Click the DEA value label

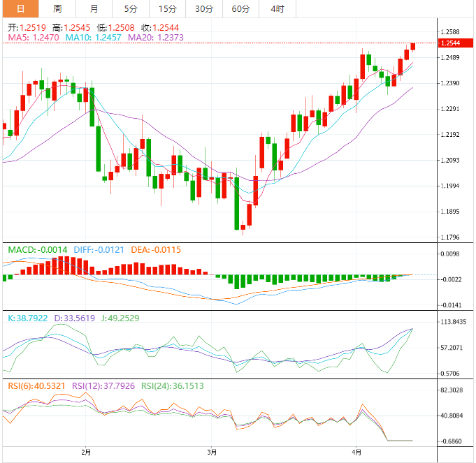(x=153, y=249)
